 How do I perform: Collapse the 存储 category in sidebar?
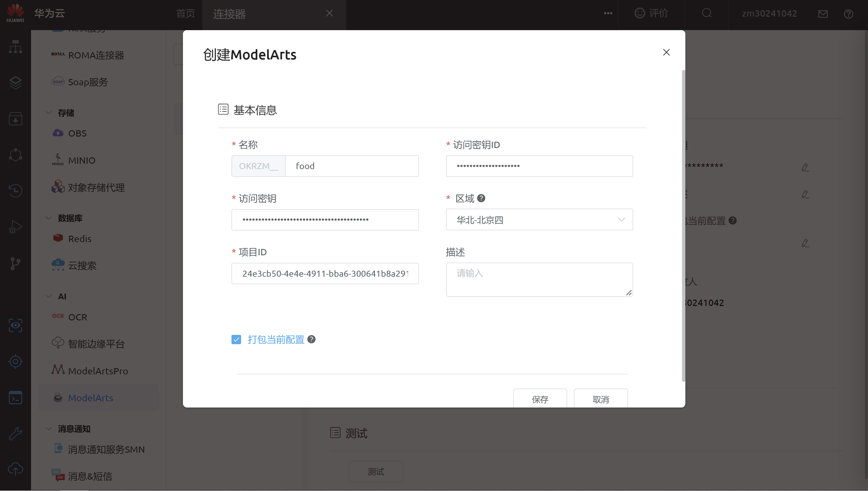[49, 113]
